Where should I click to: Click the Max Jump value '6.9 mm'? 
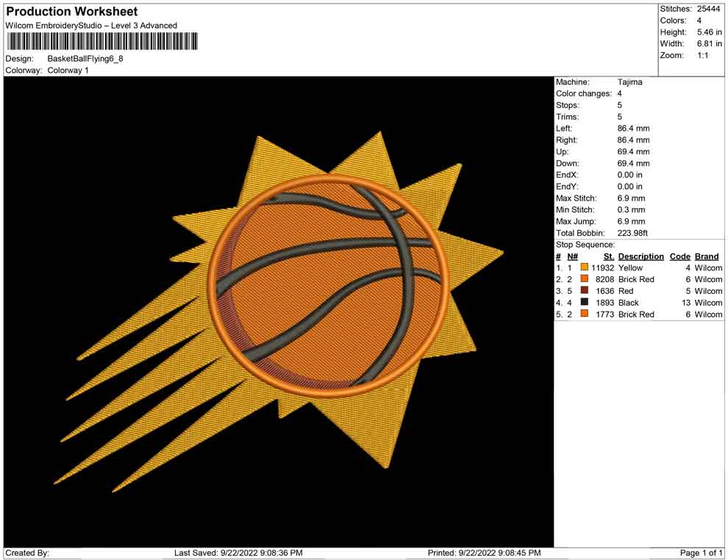point(631,221)
